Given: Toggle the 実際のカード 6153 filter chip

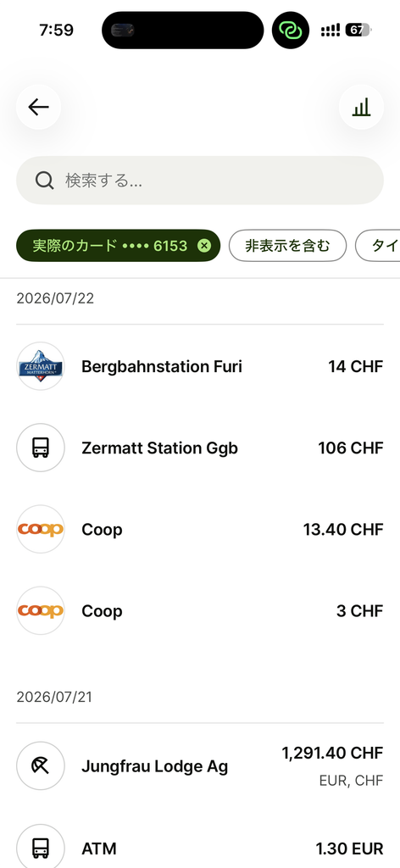Looking at the screenshot, I should point(118,245).
